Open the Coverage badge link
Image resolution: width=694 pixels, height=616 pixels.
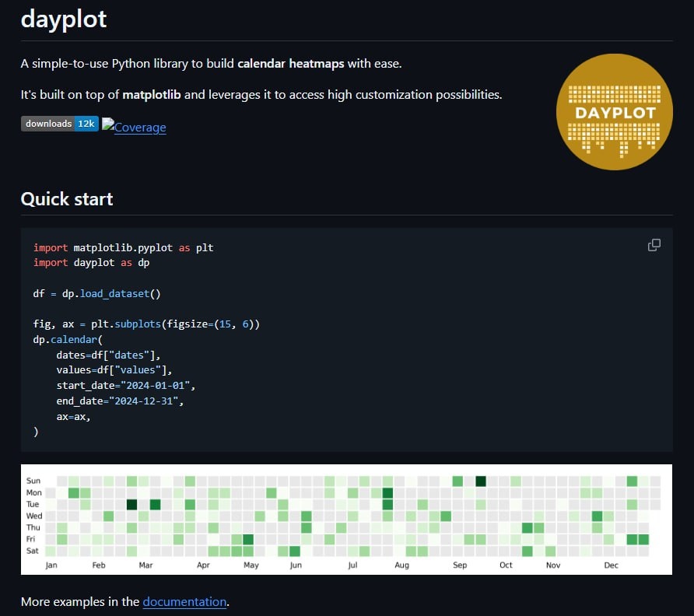(134, 126)
